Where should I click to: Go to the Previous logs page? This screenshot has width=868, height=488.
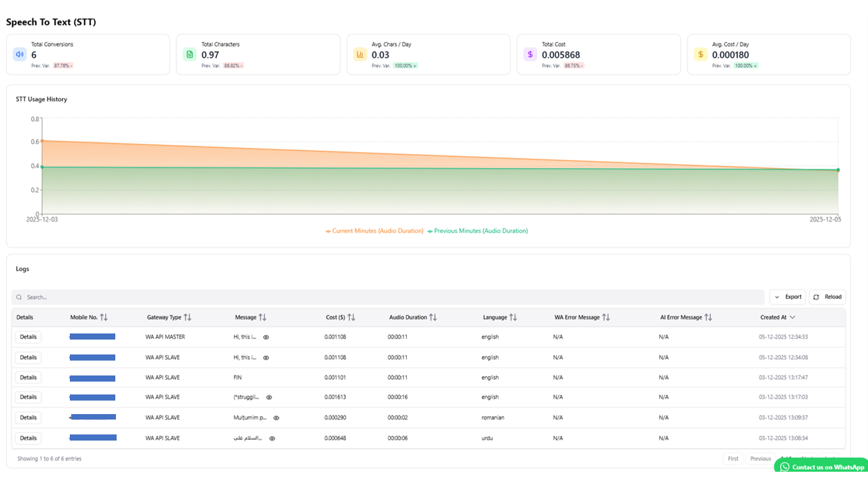pyautogui.click(x=760, y=459)
